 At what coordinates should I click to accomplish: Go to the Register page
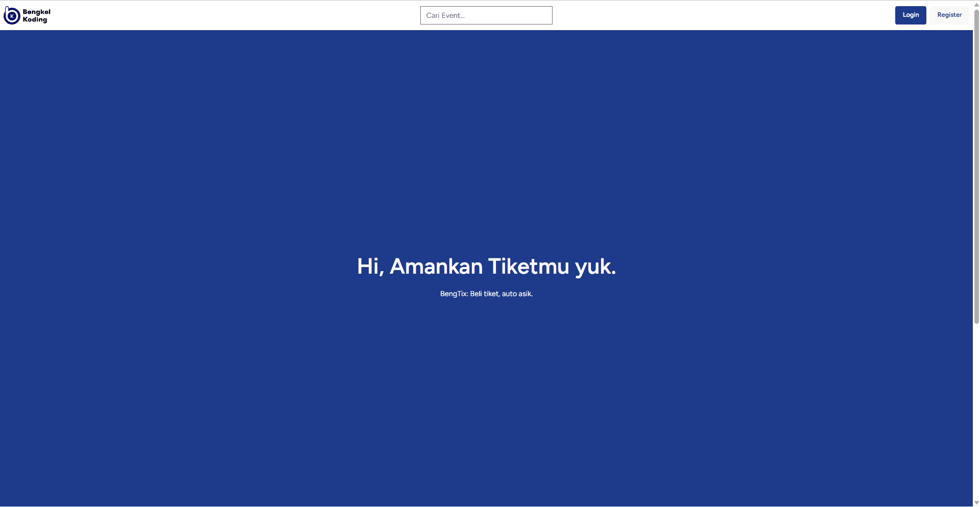(949, 15)
